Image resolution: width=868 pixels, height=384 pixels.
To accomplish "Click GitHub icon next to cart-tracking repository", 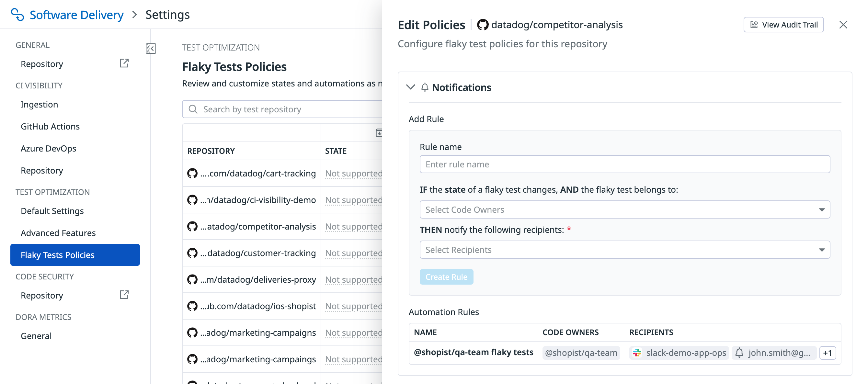I will 192,173.
